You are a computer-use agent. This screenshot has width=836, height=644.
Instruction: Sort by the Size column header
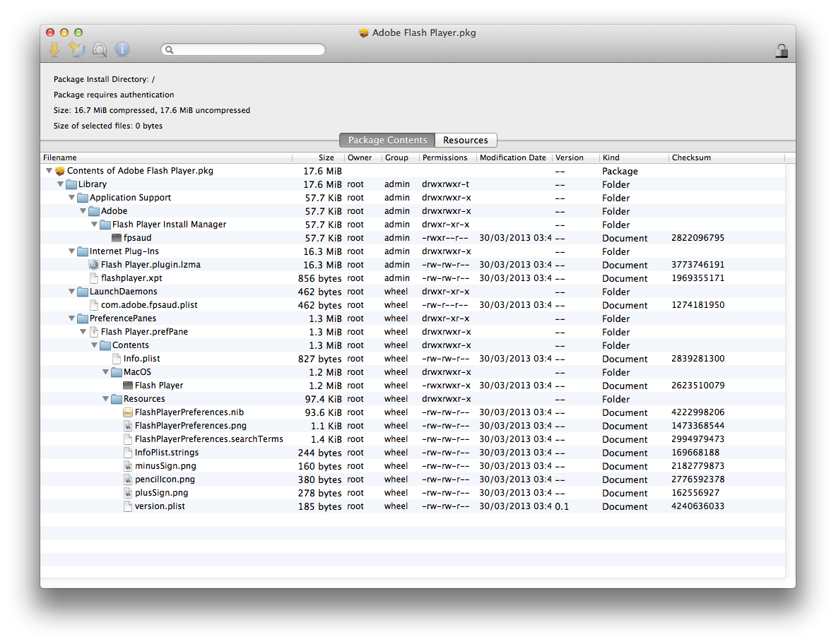point(318,157)
